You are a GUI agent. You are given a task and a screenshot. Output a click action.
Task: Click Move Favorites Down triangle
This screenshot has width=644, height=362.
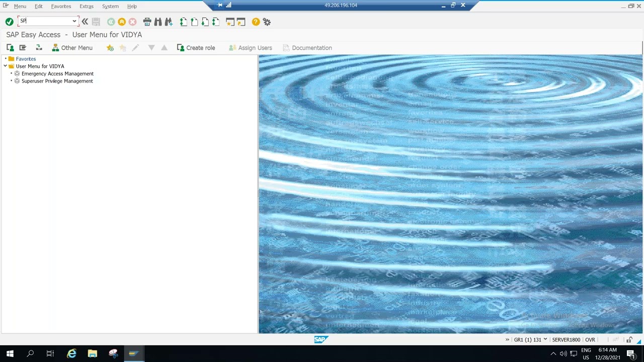click(x=151, y=48)
